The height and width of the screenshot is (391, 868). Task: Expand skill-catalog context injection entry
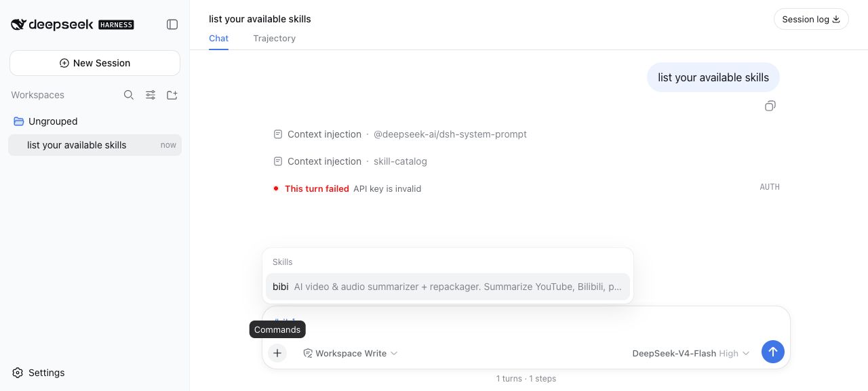coord(350,161)
